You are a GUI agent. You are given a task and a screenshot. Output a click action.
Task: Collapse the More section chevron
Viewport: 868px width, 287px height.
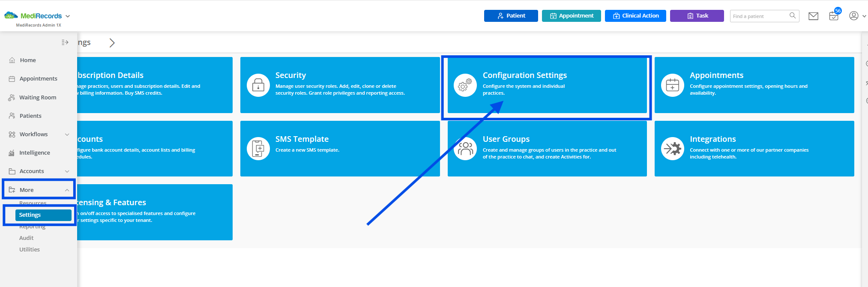tap(67, 190)
